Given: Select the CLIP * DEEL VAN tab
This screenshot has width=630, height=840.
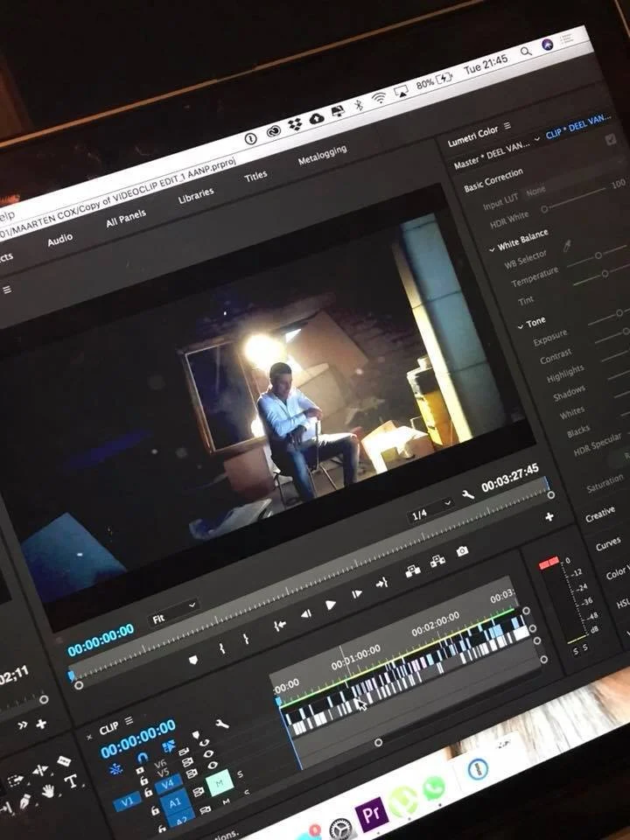Looking at the screenshot, I should coord(577,125).
